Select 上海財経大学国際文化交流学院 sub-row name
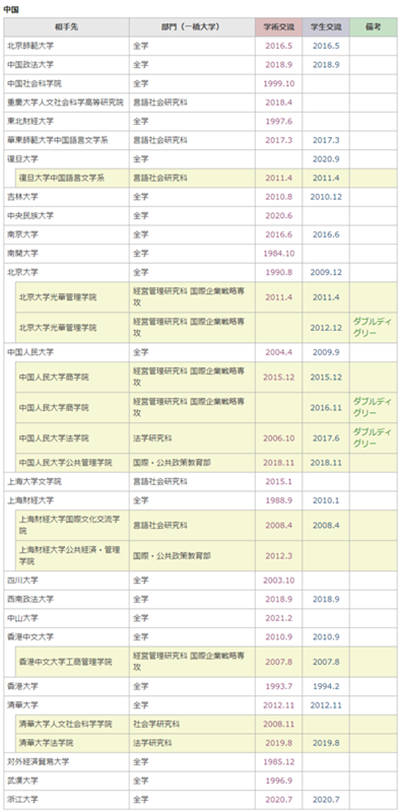 [x=70, y=525]
